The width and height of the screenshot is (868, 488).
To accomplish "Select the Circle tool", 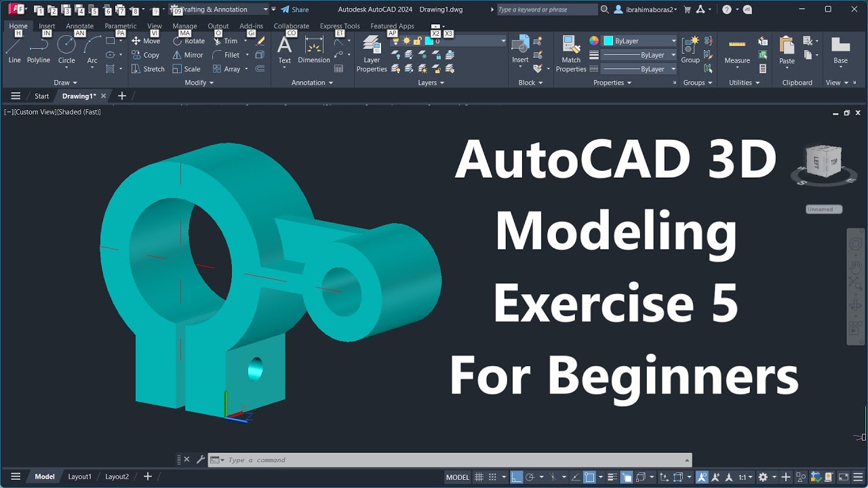I will pos(66,50).
